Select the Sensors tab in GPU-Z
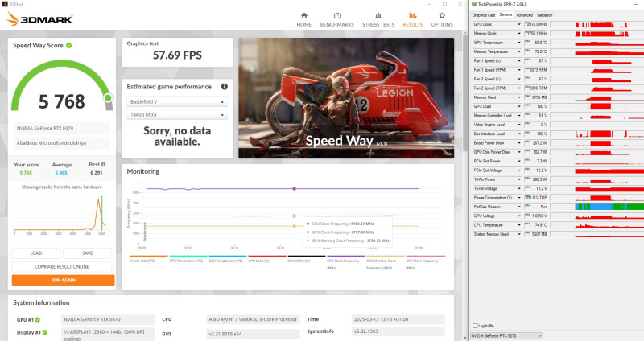644x341 pixels. click(506, 14)
